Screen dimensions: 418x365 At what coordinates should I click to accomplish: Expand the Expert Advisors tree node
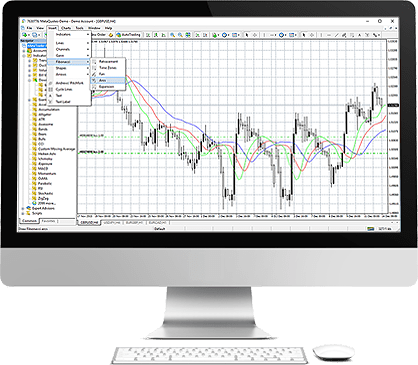(x=23, y=208)
